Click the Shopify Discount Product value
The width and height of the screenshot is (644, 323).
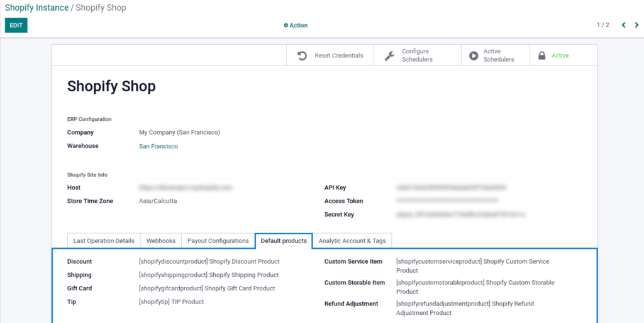point(209,261)
